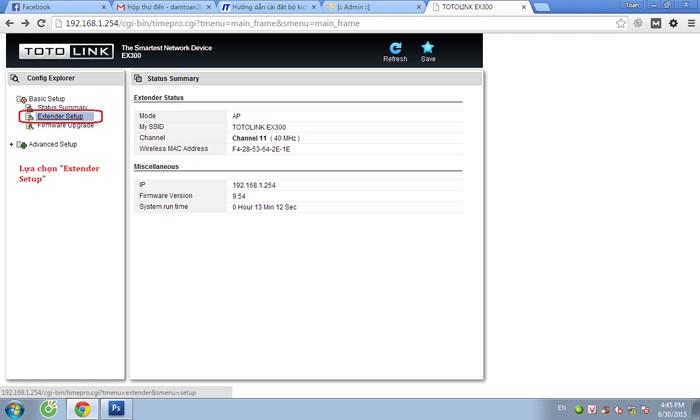Click the browser reload button
Image resolution: width=700 pixels, height=420 pixels.
point(41,23)
